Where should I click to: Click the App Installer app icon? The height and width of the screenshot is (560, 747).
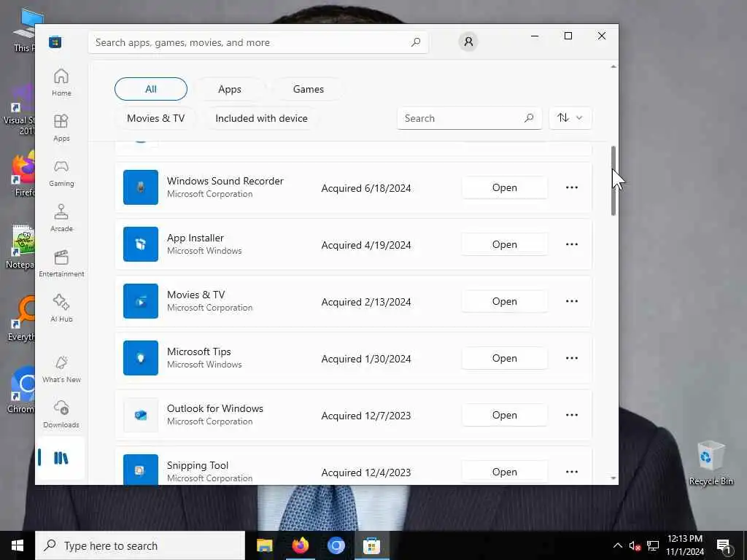[x=141, y=244]
